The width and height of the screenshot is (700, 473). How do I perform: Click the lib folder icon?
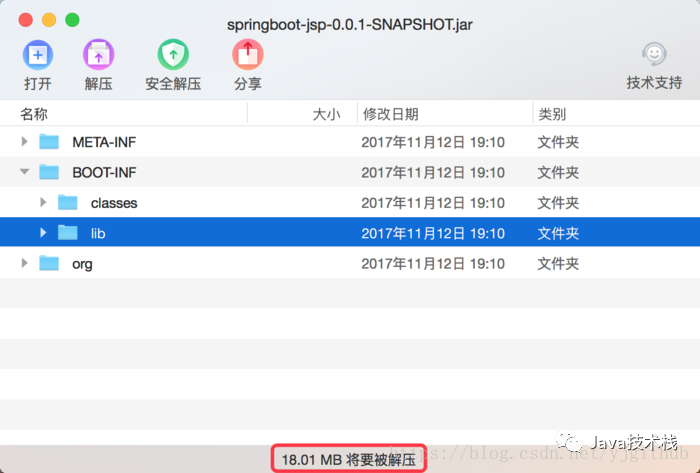coord(68,233)
